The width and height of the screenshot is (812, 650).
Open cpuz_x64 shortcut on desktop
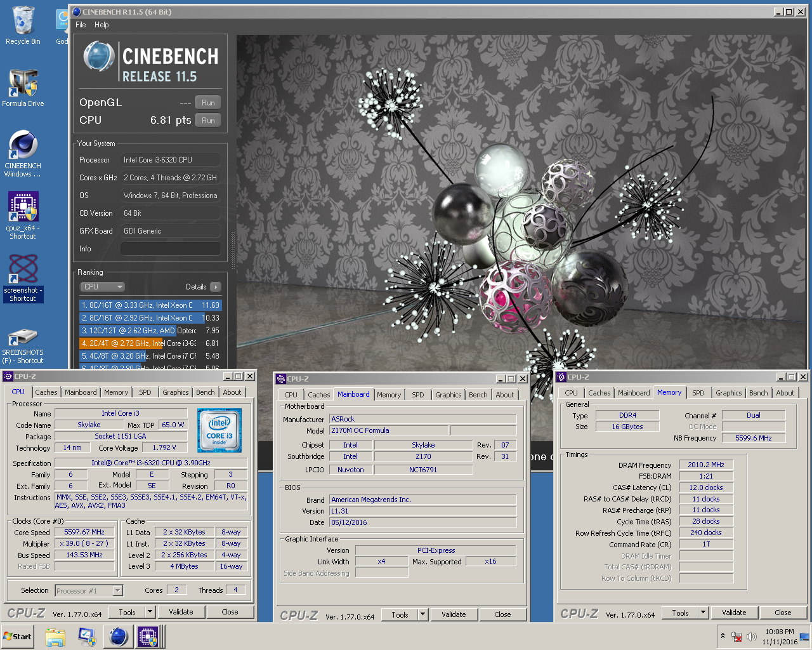click(x=23, y=216)
